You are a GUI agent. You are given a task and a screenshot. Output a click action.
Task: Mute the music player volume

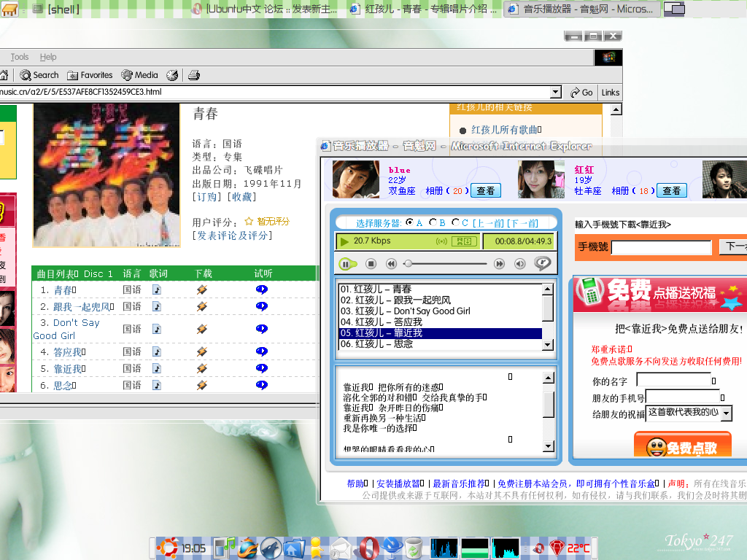pos(519,263)
